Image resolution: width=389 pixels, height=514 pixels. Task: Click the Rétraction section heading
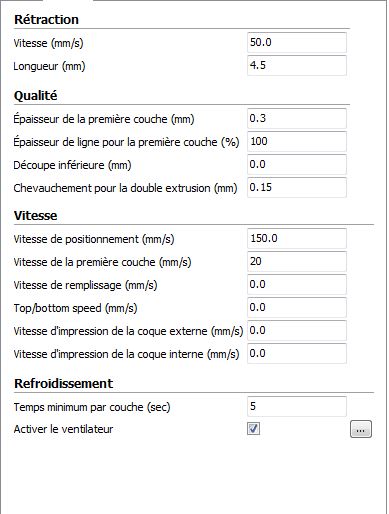[x=46, y=20]
